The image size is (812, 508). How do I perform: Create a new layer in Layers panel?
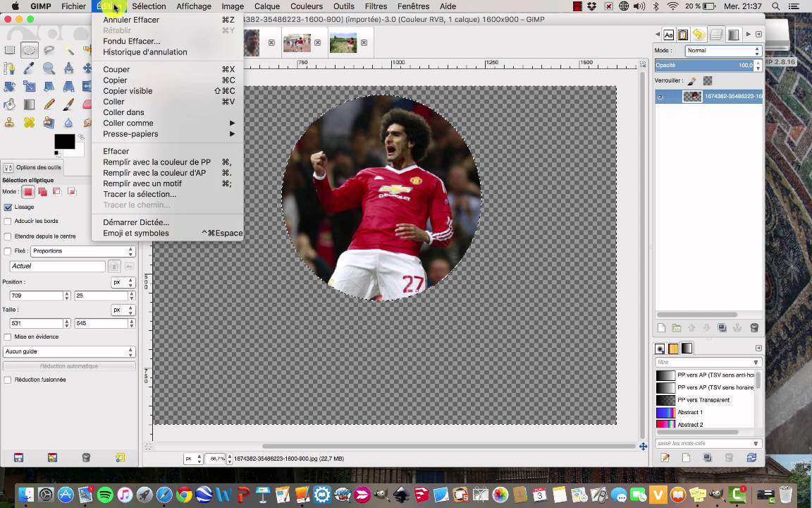pyautogui.click(x=661, y=327)
